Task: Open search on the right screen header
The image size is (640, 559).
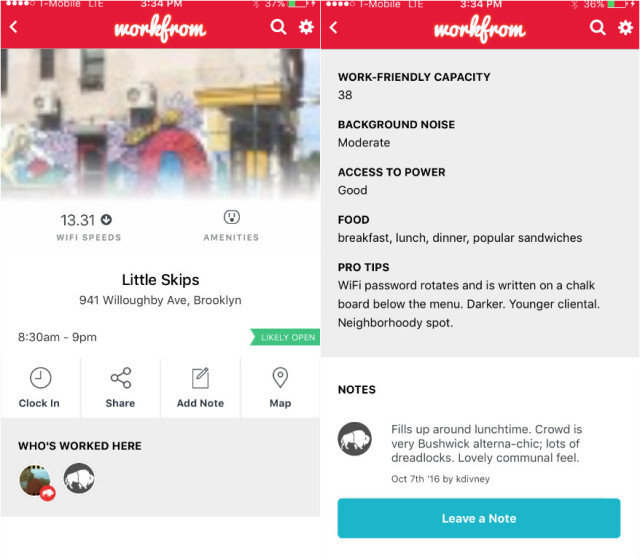Action: tap(598, 27)
